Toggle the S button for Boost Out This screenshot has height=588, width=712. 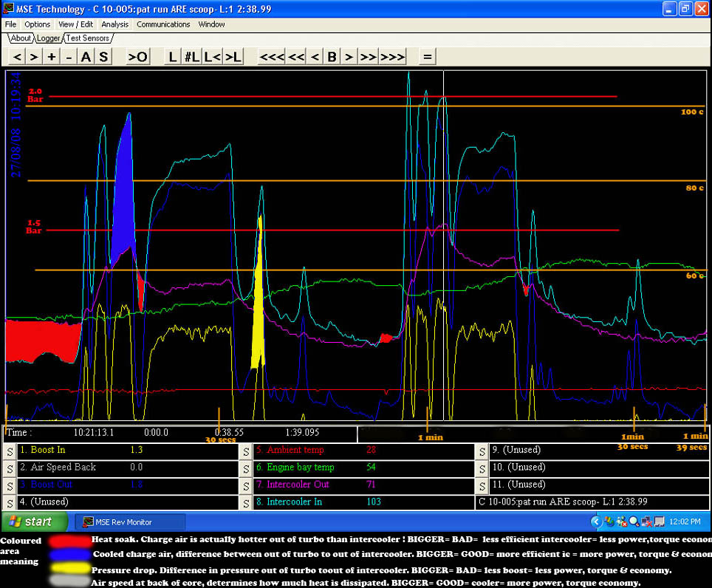point(10,486)
